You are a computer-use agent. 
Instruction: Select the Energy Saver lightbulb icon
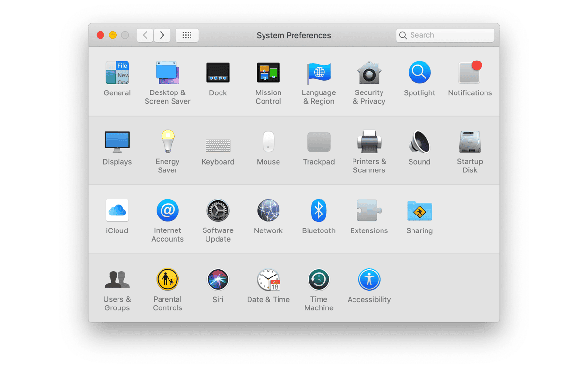[167, 142]
